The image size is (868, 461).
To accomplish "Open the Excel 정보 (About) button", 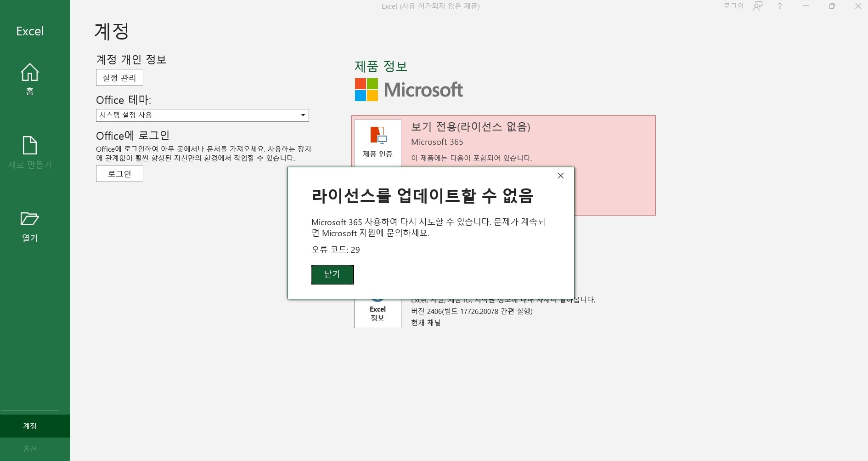I will coord(378,313).
